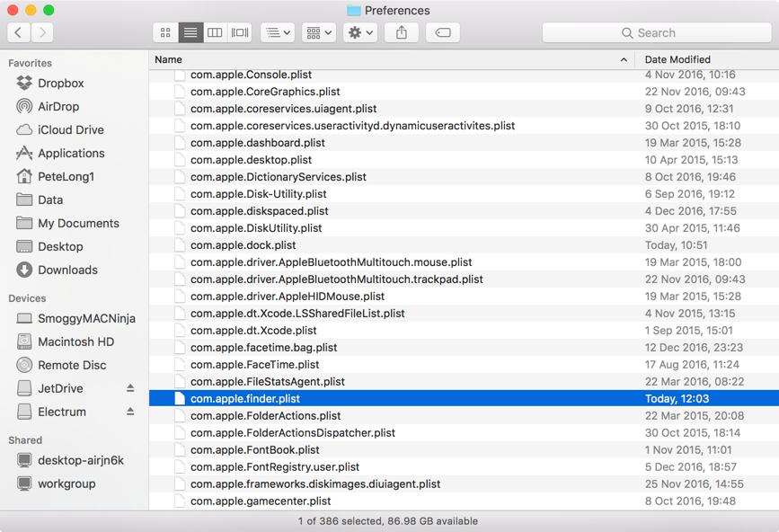Open iCloud Drive in the sidebar

[x=71, y=129]
